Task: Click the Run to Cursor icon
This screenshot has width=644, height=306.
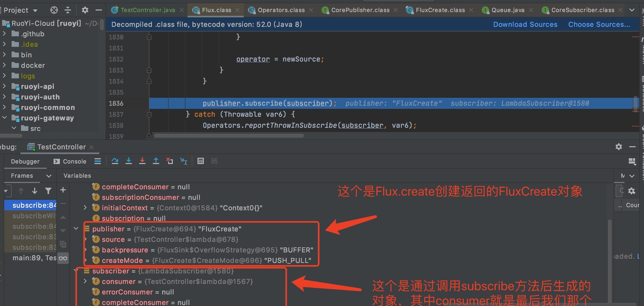Action: pyautogui.click(x=183, y=161)
